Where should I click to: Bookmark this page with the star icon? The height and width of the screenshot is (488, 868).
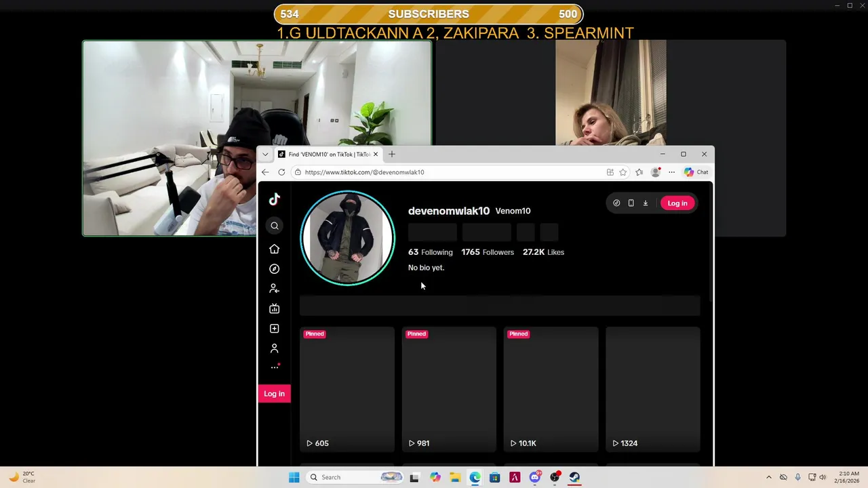coord(623,172)
